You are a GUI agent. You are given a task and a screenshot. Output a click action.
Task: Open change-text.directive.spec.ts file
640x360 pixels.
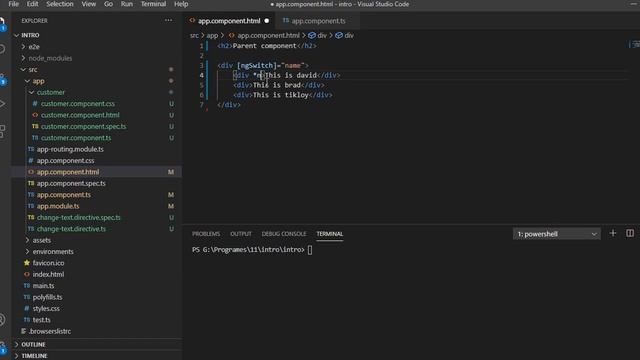click(x=78, y=218)
